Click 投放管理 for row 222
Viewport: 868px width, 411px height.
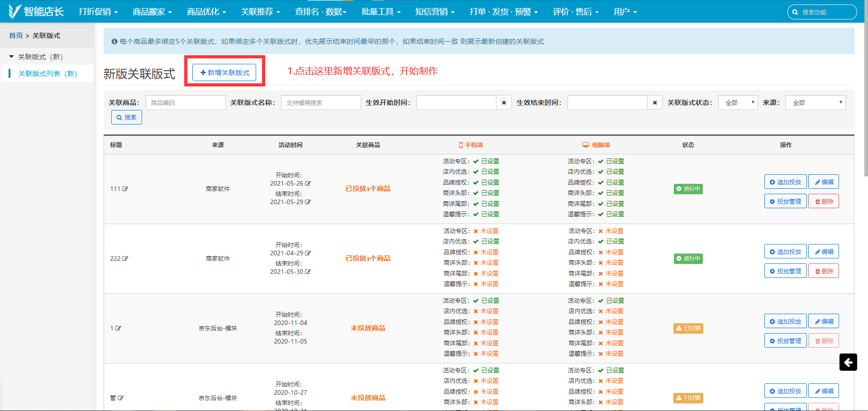click(785, 271)
